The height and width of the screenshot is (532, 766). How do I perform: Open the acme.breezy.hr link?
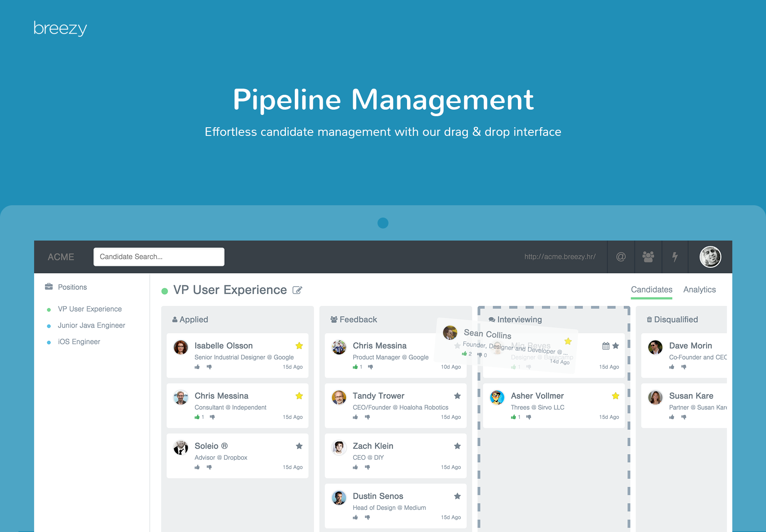(x=559, y=257)
